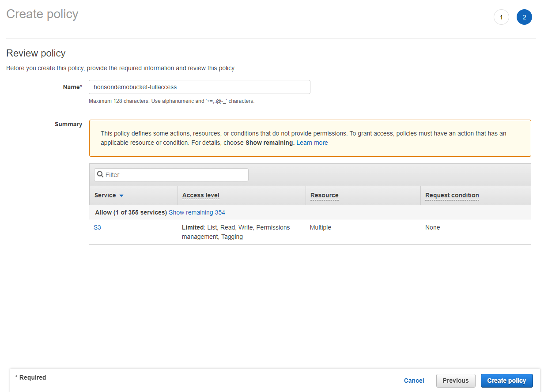Click the magnifier icon in the Filter box

100,174
